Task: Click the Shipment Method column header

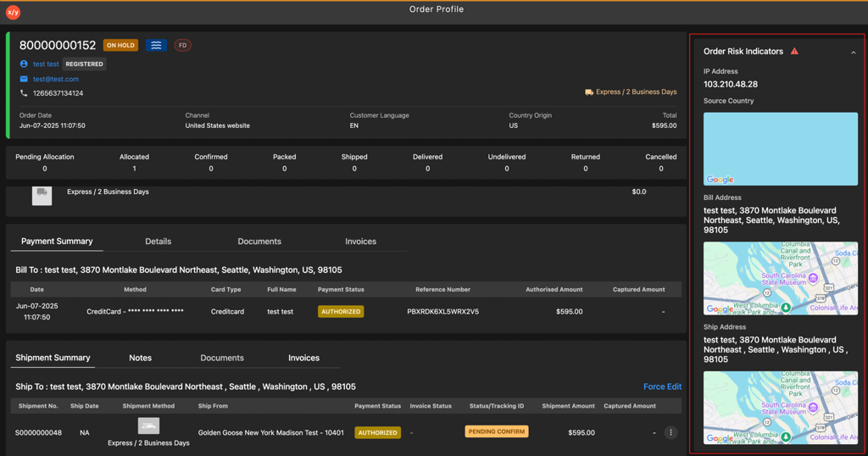Action: [x=148, y=406]
